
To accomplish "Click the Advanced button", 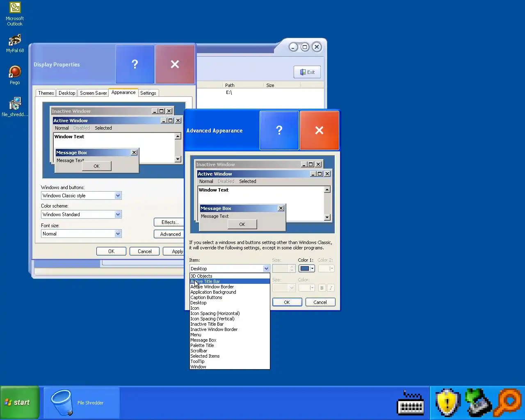I will [x=169, y=234].
